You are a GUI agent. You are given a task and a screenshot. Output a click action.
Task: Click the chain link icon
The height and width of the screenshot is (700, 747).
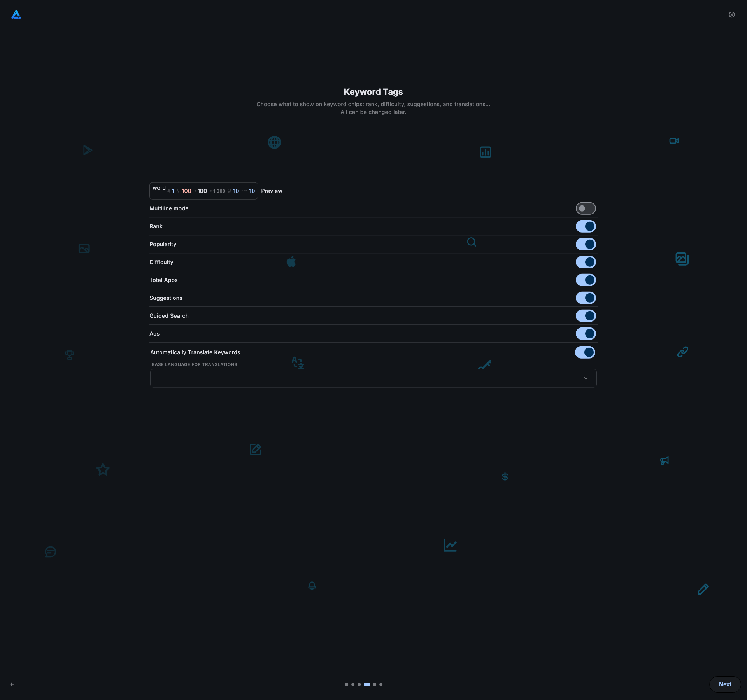tap(682, 352)
